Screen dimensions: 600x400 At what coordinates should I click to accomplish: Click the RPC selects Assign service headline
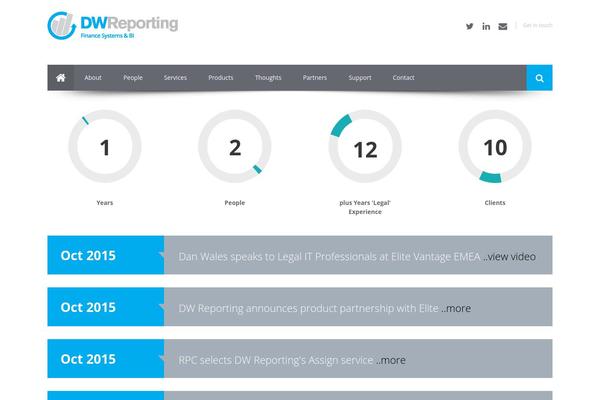[x=276, y=360]
